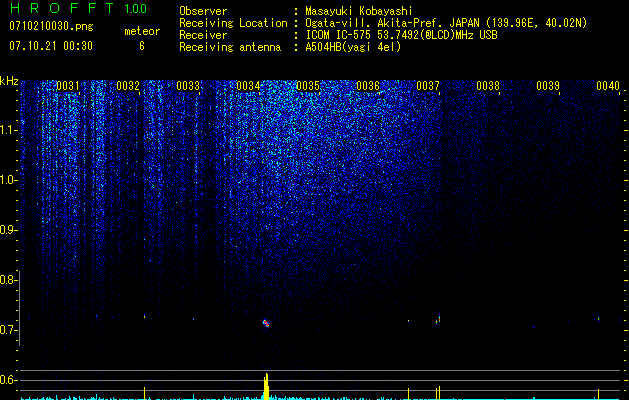The width and height of the screenshot is (629, 400).
Task: Click the small meteor echo below 0032
Action: tap(144, 316)
